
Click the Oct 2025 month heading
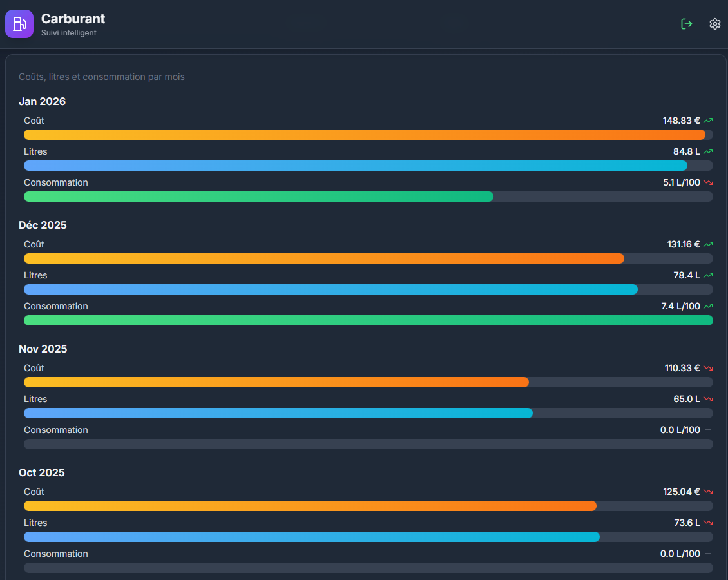[x=42, y=472]
